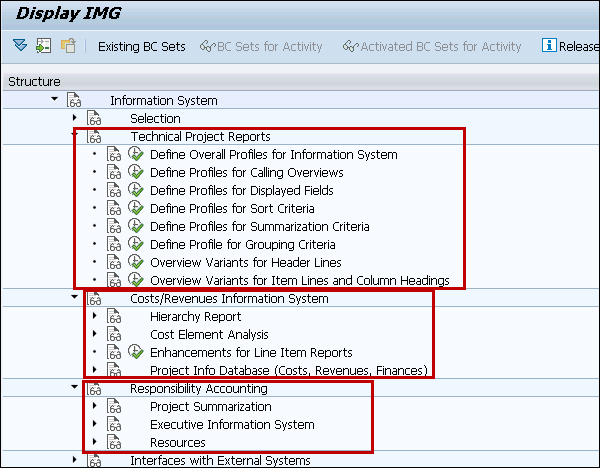
Task: Select the Executive Information System entry
Action: pos(232,425)
